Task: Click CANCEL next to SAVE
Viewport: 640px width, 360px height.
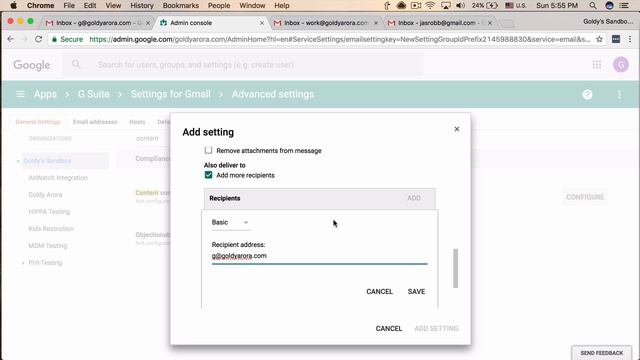Action: tap(379, 291)
